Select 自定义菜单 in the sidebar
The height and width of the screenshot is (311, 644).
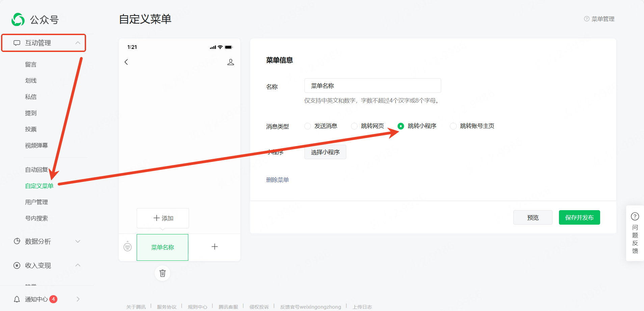39,186
